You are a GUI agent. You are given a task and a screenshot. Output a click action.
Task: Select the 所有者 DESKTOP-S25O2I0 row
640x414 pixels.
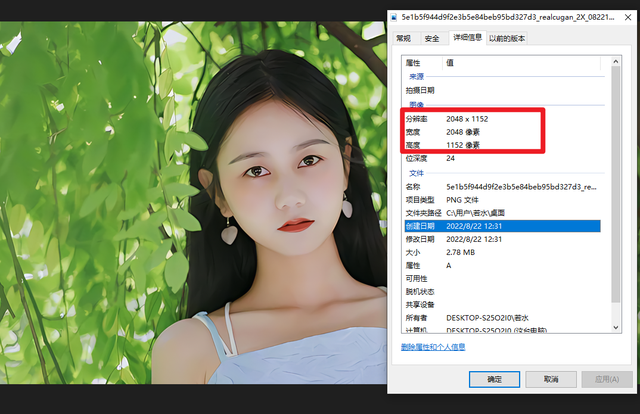tap(502, 318)
